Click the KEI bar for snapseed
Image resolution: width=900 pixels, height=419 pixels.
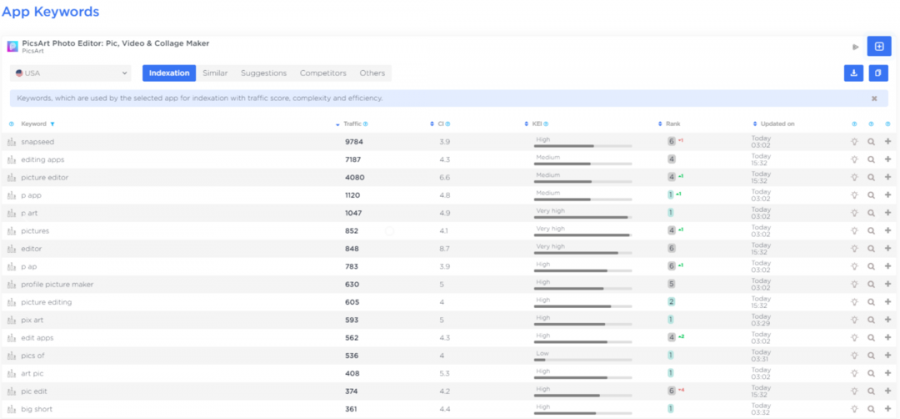point(583,146)
